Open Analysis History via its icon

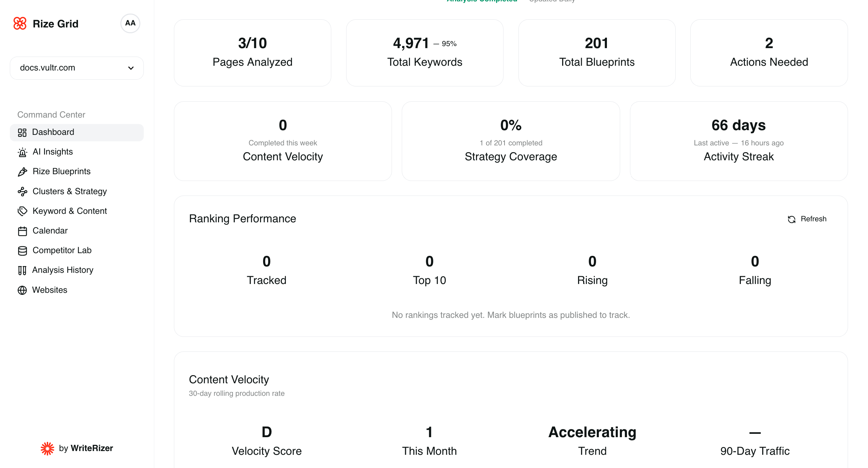tap(22, 270)
